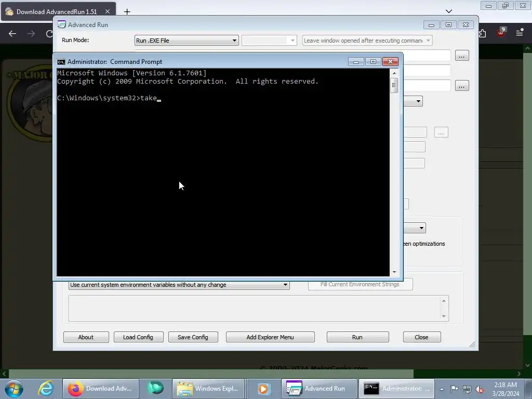This screenshot has height=399, width=532.
Task: Click the Save Config button
Action: 193,337
